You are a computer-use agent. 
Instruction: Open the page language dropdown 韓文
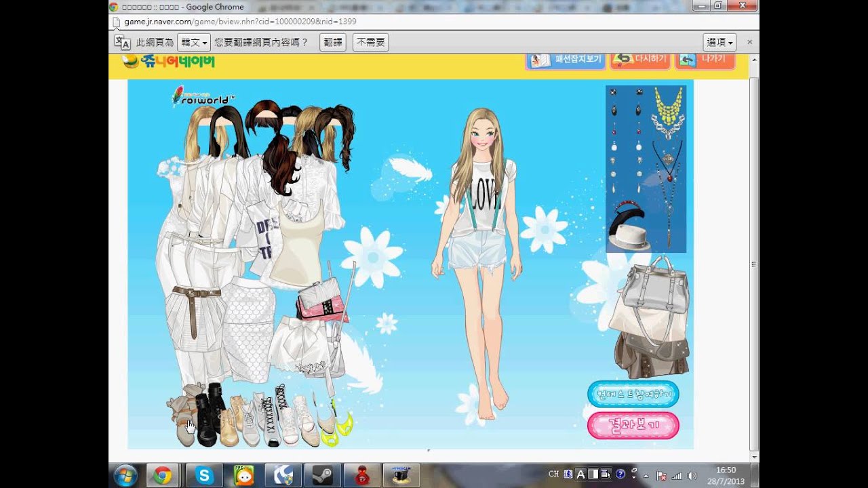(194, 42)
